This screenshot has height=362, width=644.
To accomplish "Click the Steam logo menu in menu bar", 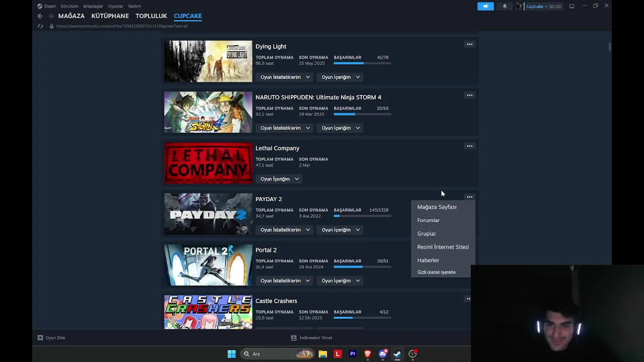I will click(47, 7).
